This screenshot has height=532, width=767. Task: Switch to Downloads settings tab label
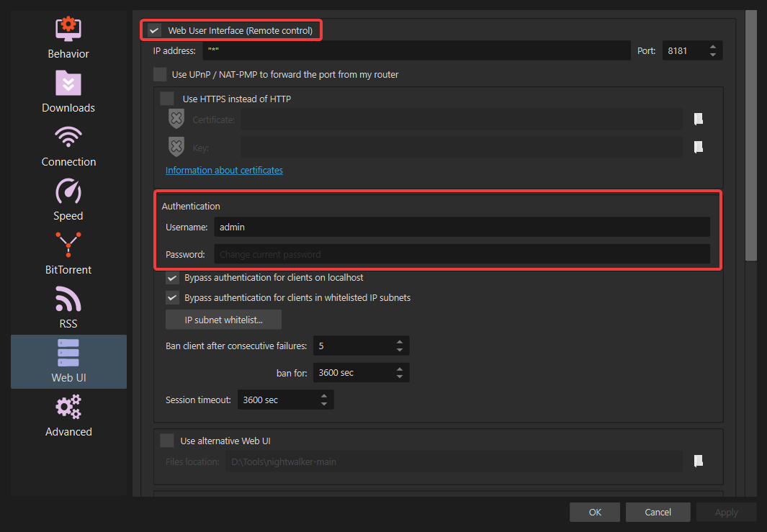coord(68,107)
